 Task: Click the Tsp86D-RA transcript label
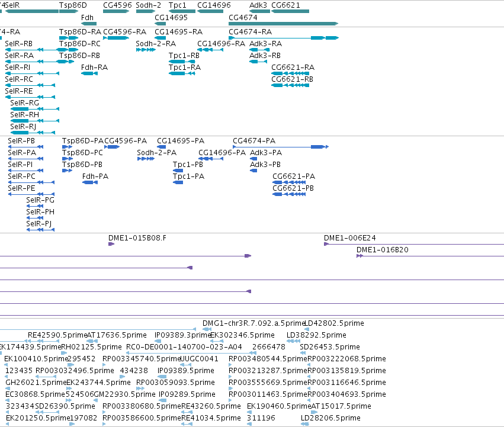pos(80,32)
